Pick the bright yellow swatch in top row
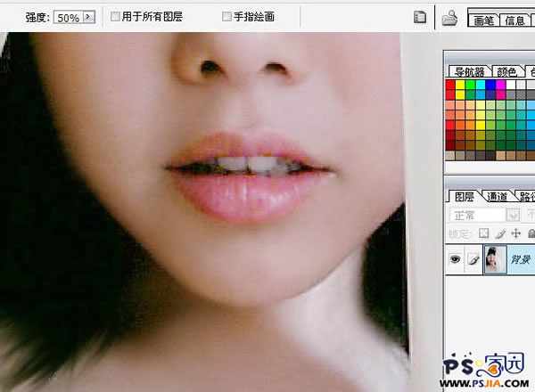 (x=460, y=85)
